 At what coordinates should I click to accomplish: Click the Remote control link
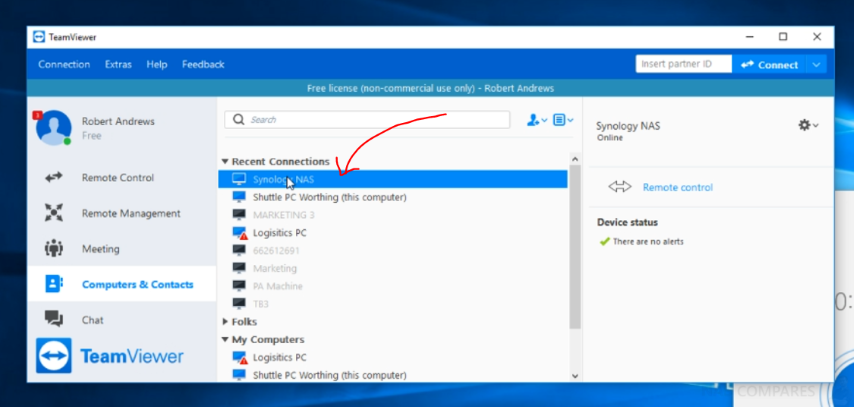pyautogui.click(x=678, y=187)
